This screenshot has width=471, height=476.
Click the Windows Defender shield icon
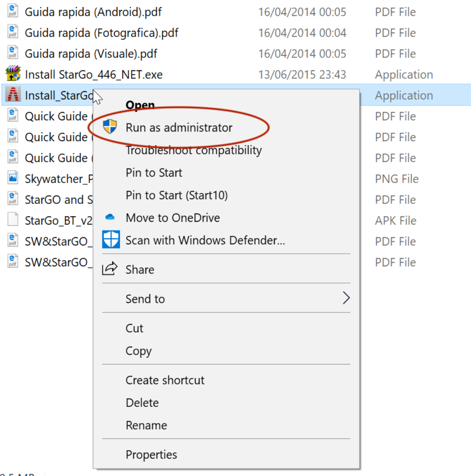(111, 240)
